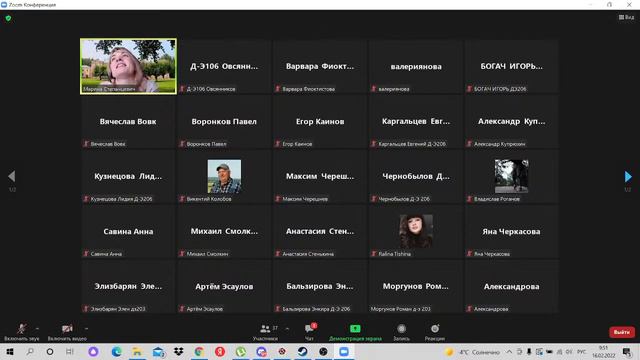Open the Windows Start menu
The width and height of the screenshot is (640, 360).
click(x=10, y=351)
